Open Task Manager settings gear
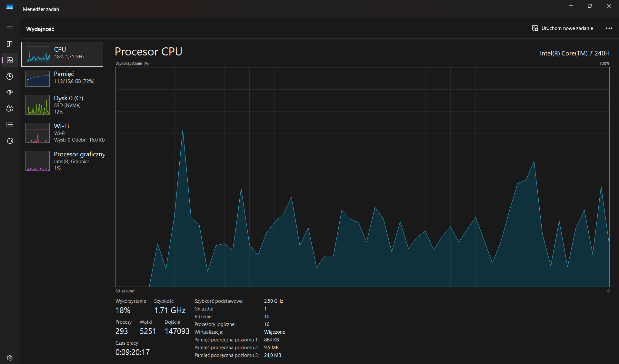The width and height of the screenshot is (619, 364). coord(10,358)
